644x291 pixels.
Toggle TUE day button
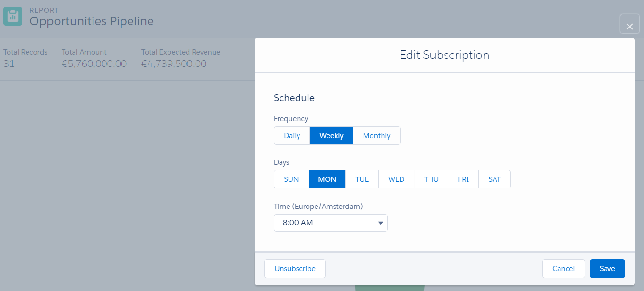[362, 179]
